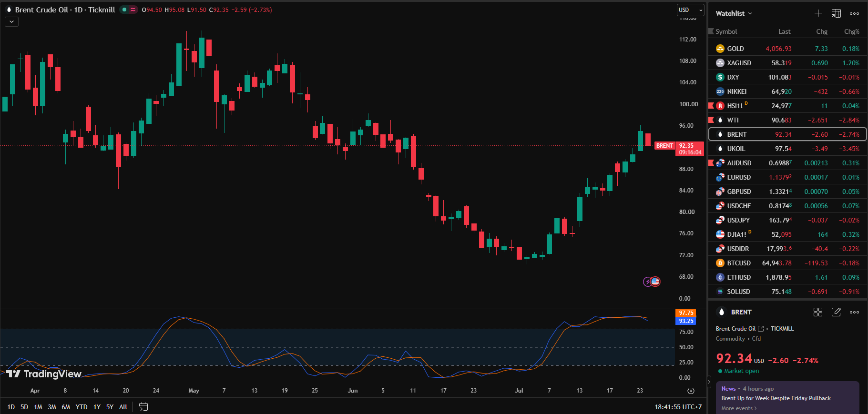Collapse the chart legend with chevron button
Screen dimensions: 868x414
coord(11,21)
